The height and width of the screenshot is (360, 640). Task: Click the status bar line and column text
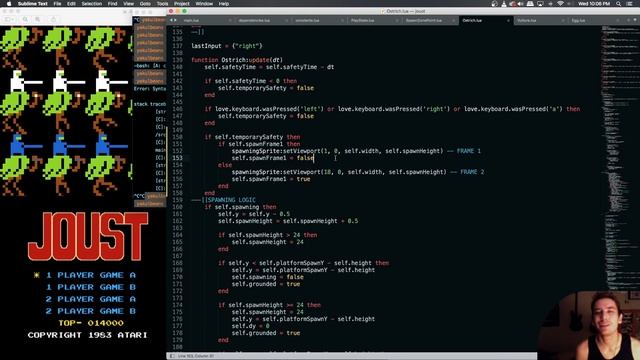(x=196, y=356)
